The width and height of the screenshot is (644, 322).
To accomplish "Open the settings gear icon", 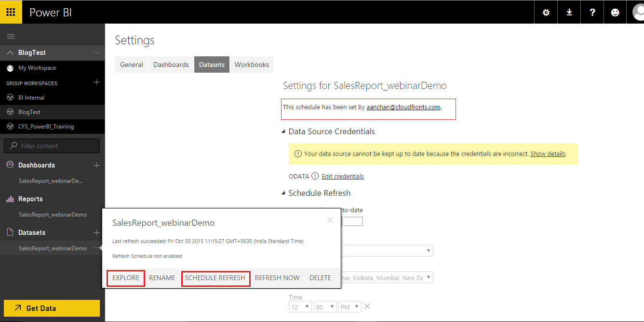I will 546,13.
